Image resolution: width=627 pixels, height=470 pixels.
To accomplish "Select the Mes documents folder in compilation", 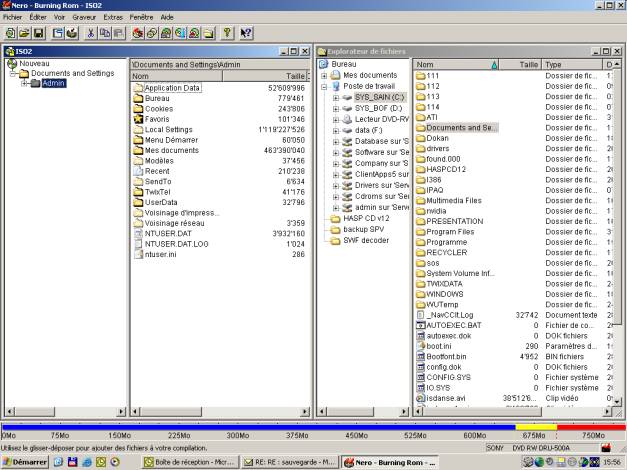I will [x=172, y=150].
